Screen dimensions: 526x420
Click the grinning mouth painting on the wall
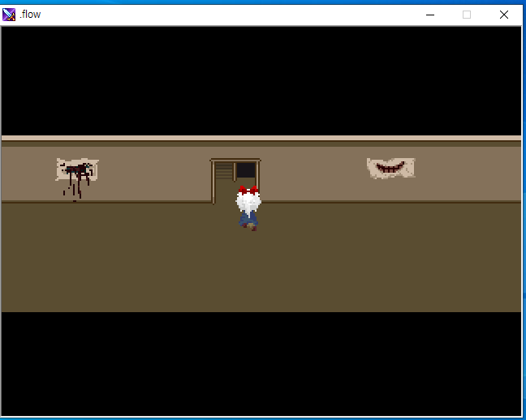pos(390,168)
